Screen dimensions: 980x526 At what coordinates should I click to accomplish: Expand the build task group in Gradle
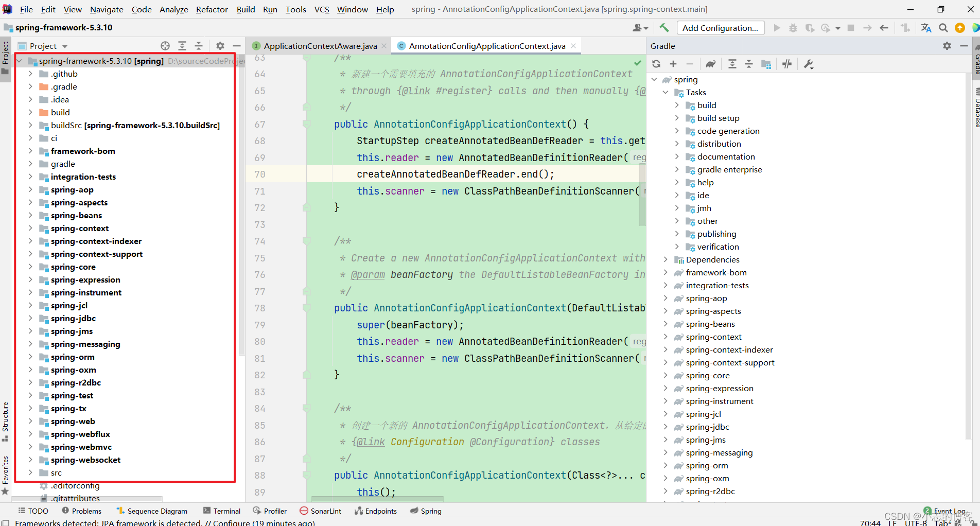677,105
